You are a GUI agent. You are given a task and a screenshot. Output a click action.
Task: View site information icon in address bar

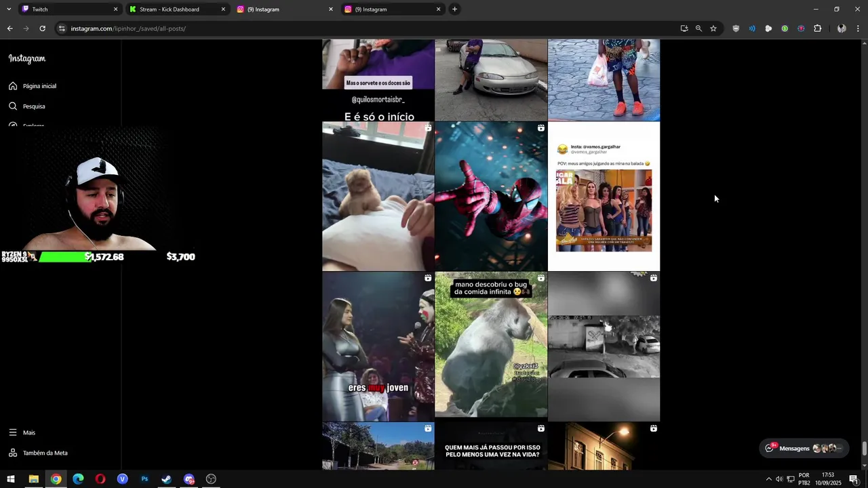tap(62, 28)
